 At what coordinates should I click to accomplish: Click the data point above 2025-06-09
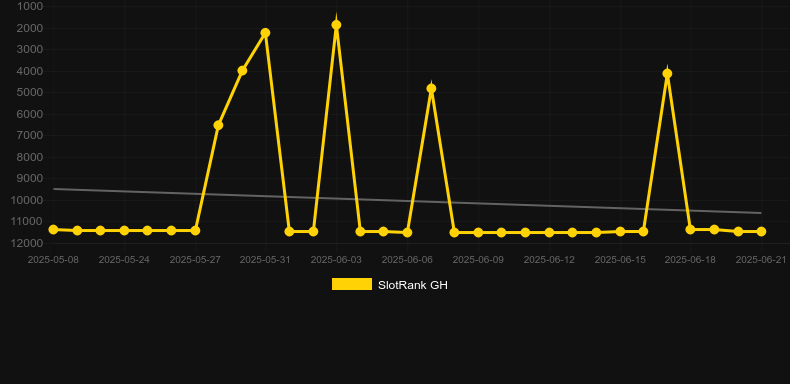(x=478, y=232)
